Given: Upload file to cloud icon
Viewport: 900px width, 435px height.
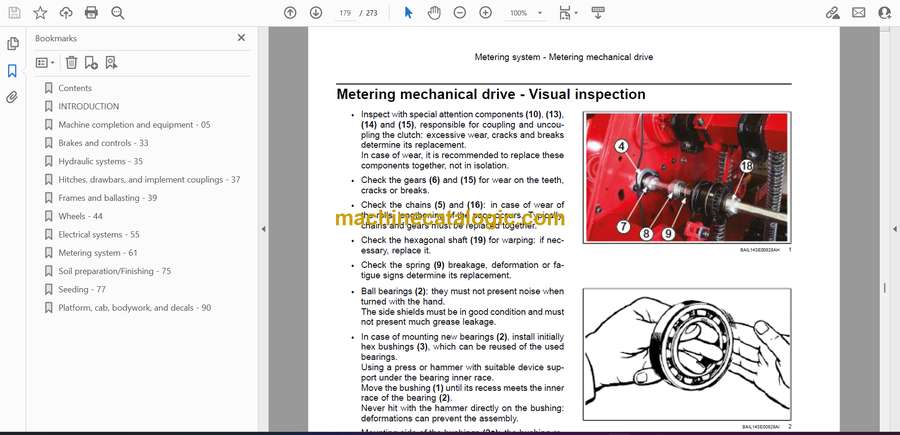Looking at the screenshot, I should pyautogui.click(x=66, y=13).
